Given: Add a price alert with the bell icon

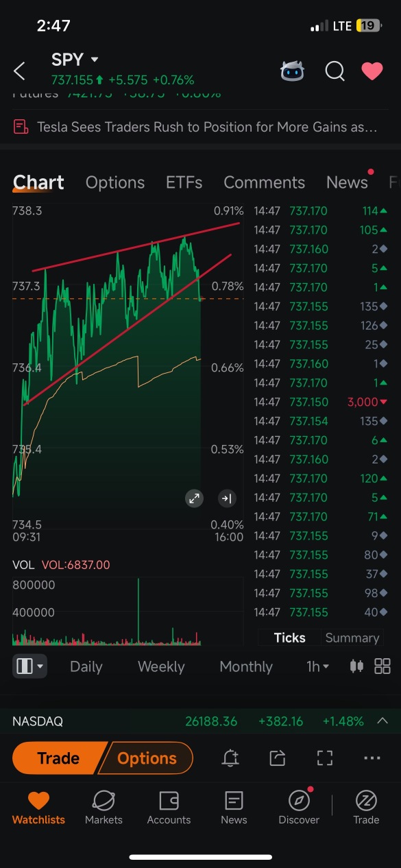Looking at the screenshot, I should click(x=230, y=758).
